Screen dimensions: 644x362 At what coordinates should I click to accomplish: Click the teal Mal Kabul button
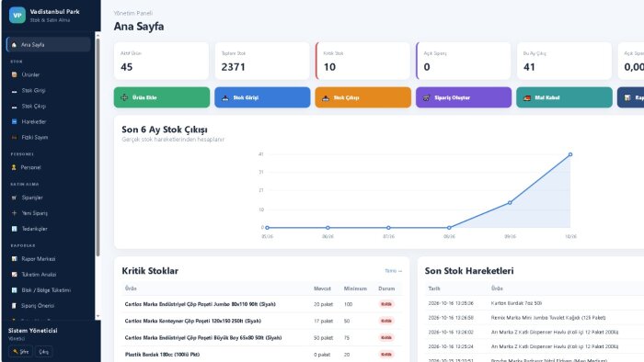(x=564, y=97)
